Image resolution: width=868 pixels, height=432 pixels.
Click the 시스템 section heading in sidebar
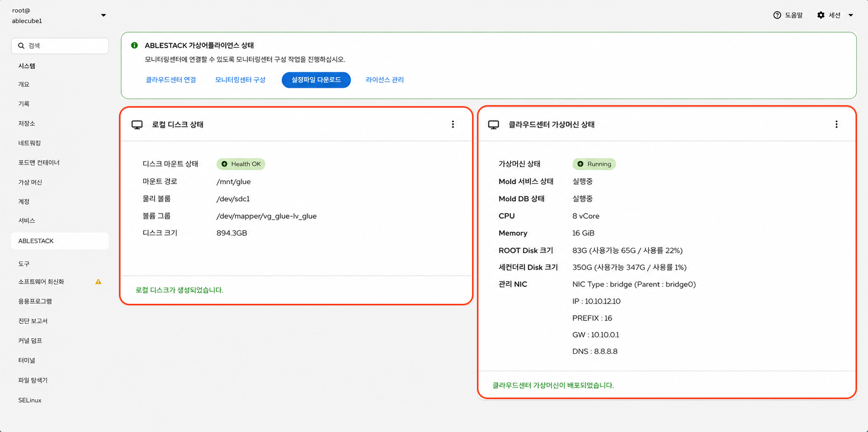click(x=27, y=66)
